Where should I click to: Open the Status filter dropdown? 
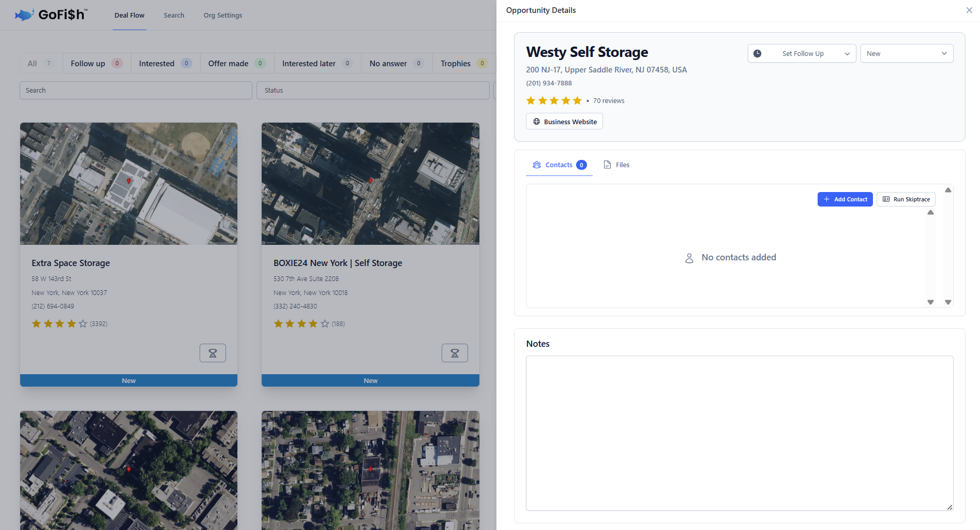point(373,90)
